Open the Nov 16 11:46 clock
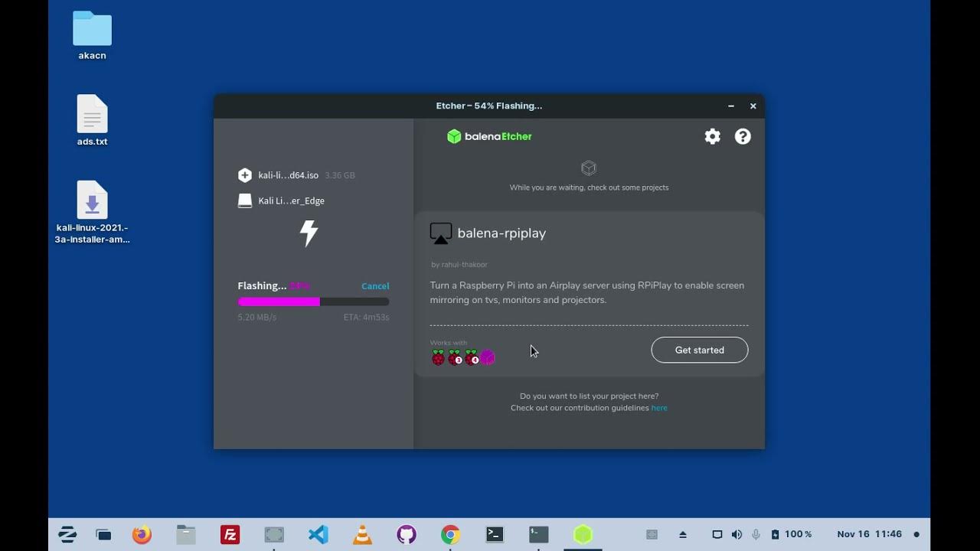 pos(869,534)
